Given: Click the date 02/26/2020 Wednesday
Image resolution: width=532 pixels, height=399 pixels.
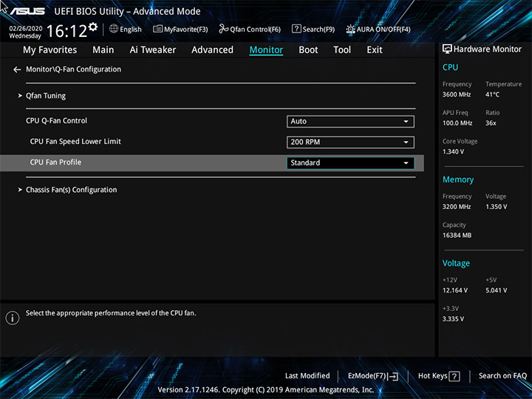Looking at the screenshot, I should pos(25,33).
